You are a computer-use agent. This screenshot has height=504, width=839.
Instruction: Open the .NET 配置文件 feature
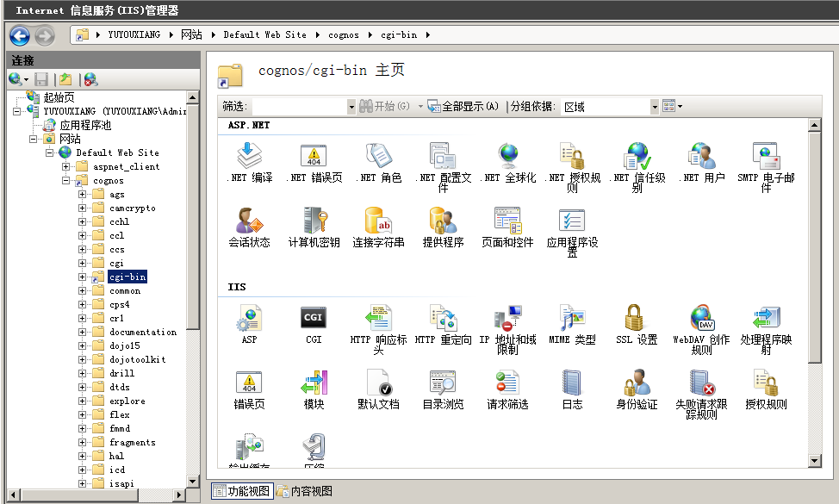click(x=443, y=167)
